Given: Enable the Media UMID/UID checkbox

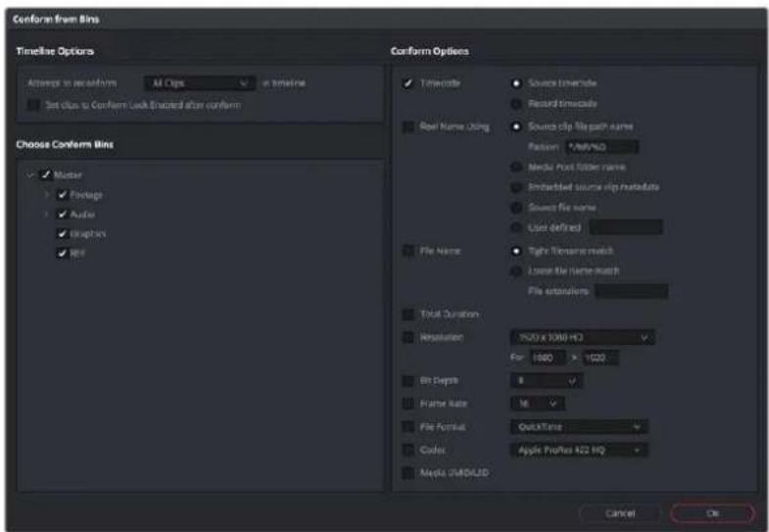Looking at the screenshot, I should click(408, 472).
